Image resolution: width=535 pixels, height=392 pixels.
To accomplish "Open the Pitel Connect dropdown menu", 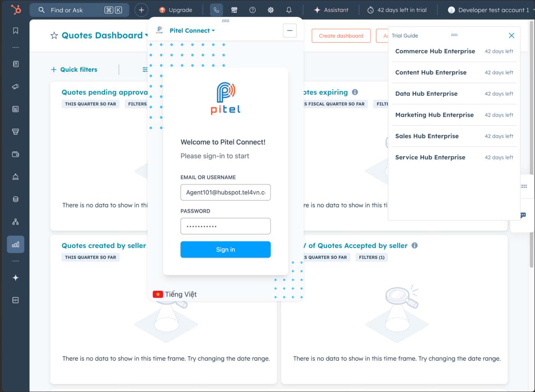I will point(192,31).
